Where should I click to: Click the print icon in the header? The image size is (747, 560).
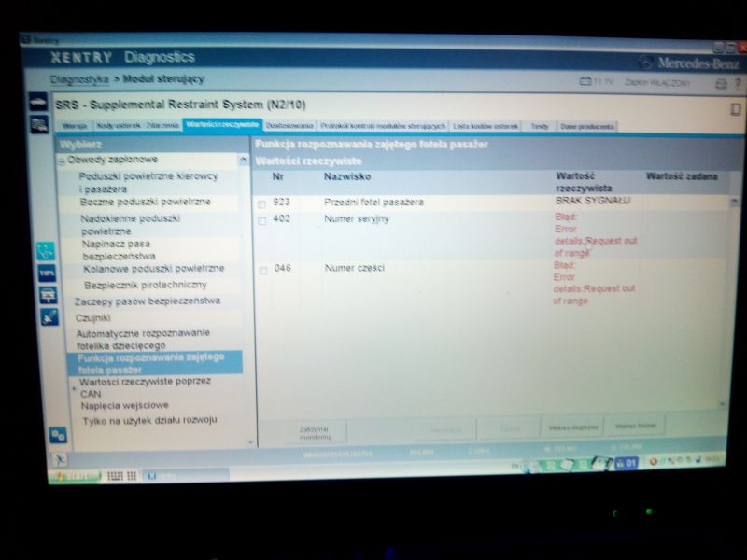pyautogui.click(x=721, y=84)
